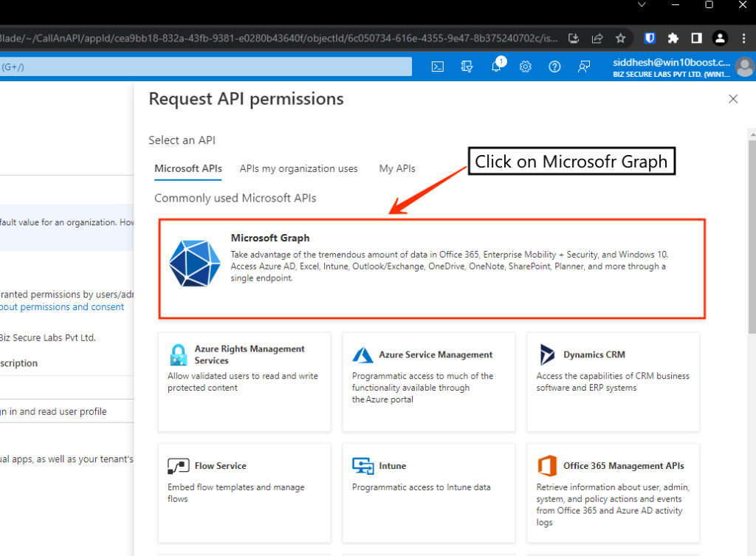Click the notifications bell icon

tap(496, 66)
